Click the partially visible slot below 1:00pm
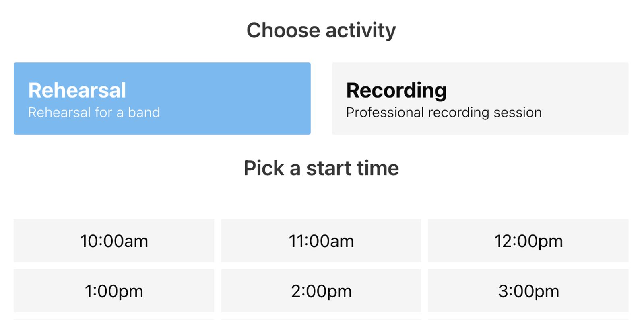The image size is (644, 320). pyautogui.click(x=114, y=318)
